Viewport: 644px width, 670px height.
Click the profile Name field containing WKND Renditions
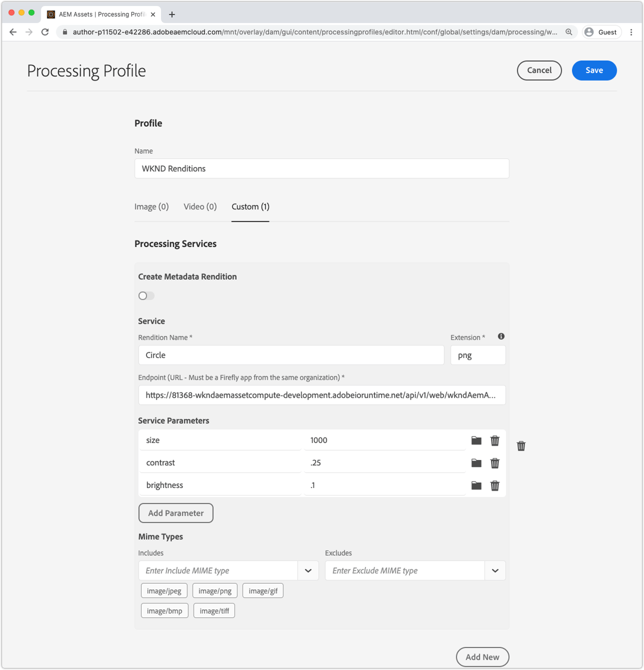(321, 168)
